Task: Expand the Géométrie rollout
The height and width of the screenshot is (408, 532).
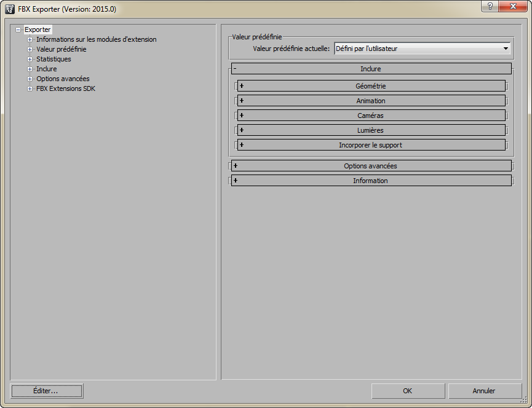Action: click(371, 86)
